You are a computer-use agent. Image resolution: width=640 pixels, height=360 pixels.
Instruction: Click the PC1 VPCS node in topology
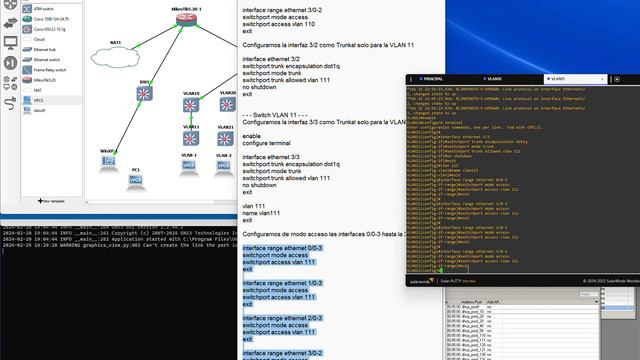tap(136, 181)
